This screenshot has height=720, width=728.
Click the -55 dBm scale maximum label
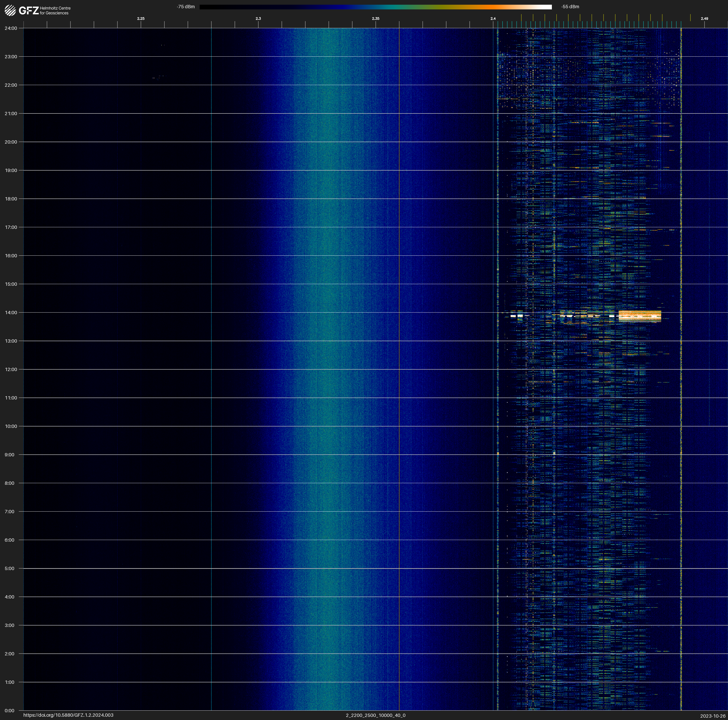pyautogui.click(x=570, y=7)
